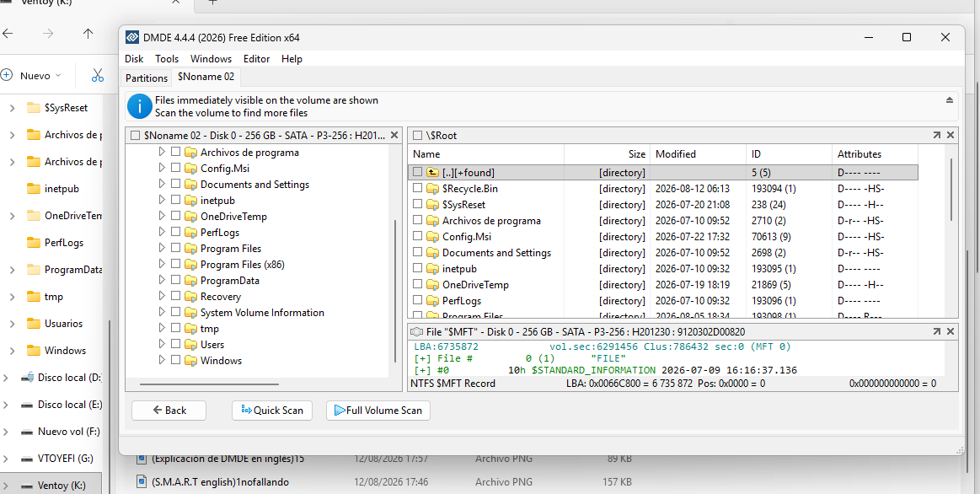This screenshot has width=980, height=494.
Task: Click the file list vertical scrollbar
Action: pos(951,190)
